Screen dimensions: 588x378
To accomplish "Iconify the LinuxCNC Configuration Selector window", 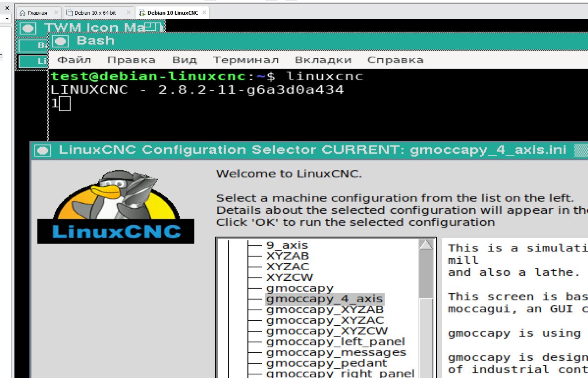I will click(x=43, y=150).
